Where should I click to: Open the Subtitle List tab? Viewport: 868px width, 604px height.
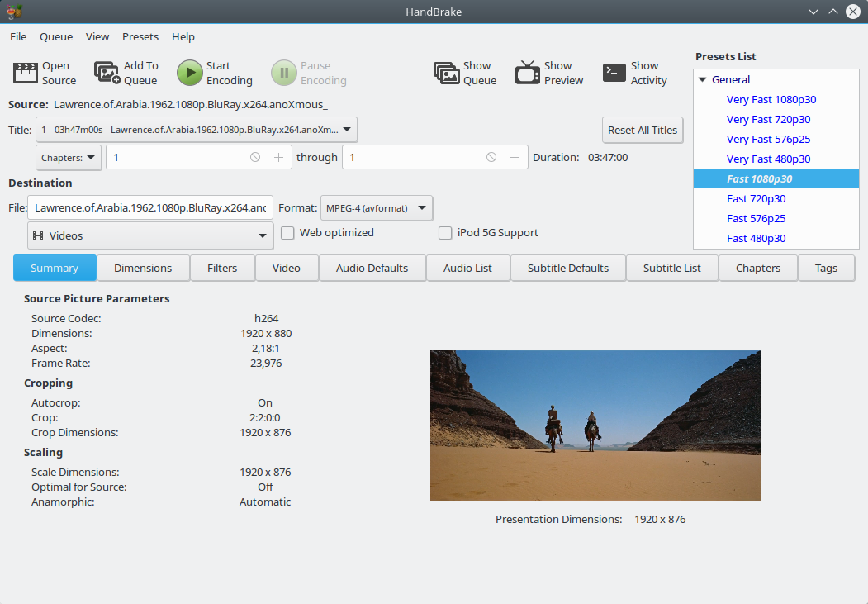click(x=672, y=268)
